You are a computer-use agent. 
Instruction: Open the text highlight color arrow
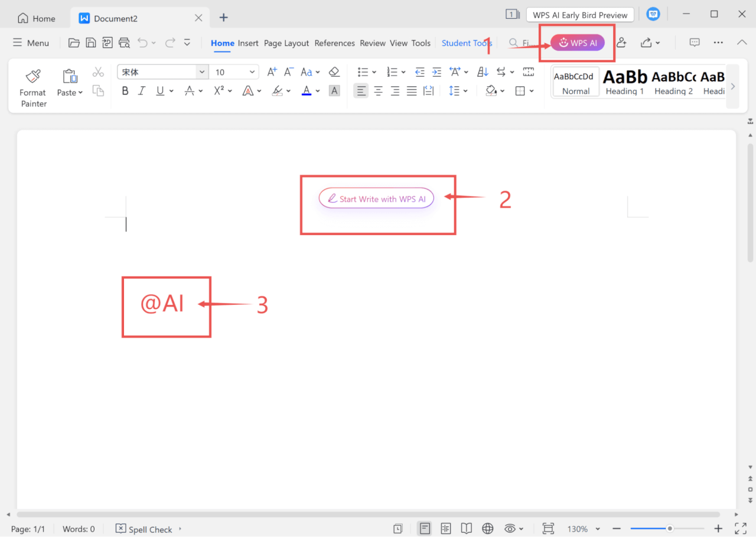(x=289, y=91)
